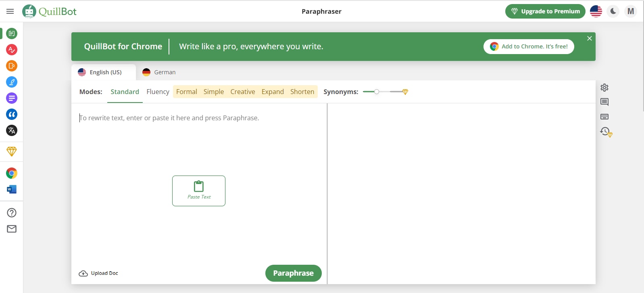Show the Hotkeys keyboard icon
644x293 pixels.
point(604,117)
